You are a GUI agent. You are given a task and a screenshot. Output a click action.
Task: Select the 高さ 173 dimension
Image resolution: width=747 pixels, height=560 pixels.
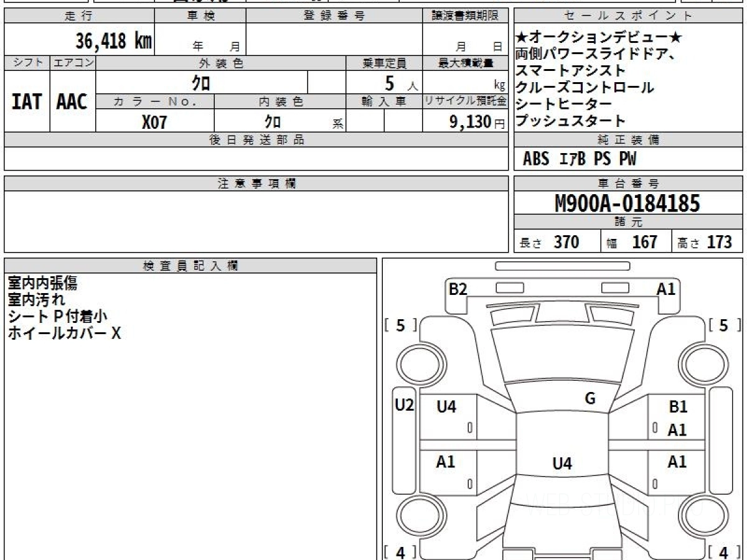pos(705,242)
